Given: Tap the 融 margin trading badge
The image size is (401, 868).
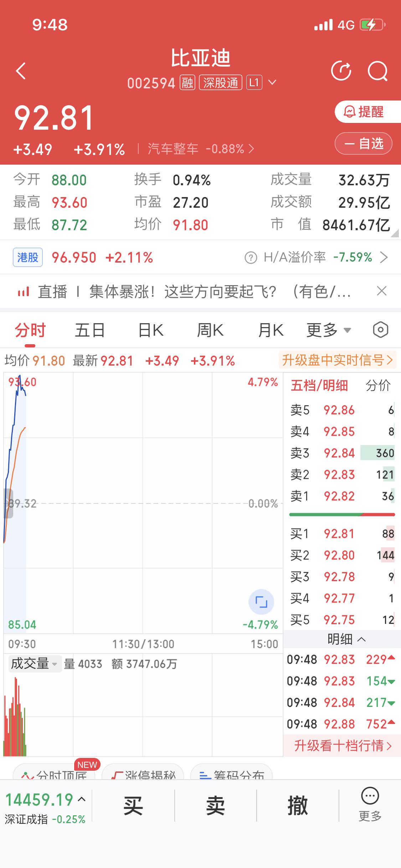Looking at the screenshot, I should pyautogui.click(x=187, y=83).
